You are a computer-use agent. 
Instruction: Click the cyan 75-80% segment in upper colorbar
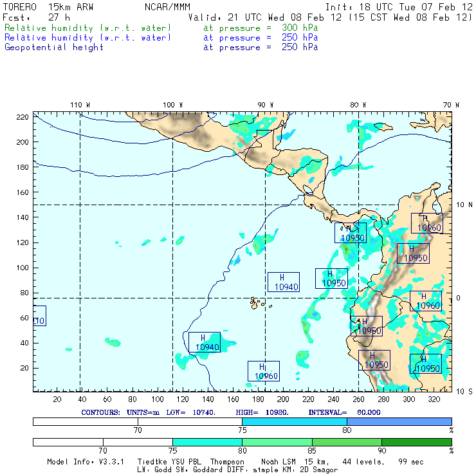click(x=294, y=421)
